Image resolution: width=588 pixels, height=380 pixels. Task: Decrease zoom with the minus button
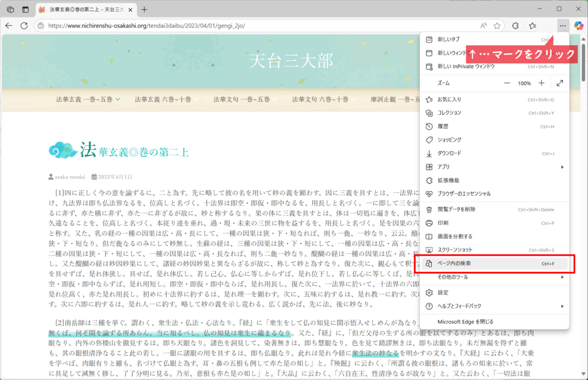[507, 83]
